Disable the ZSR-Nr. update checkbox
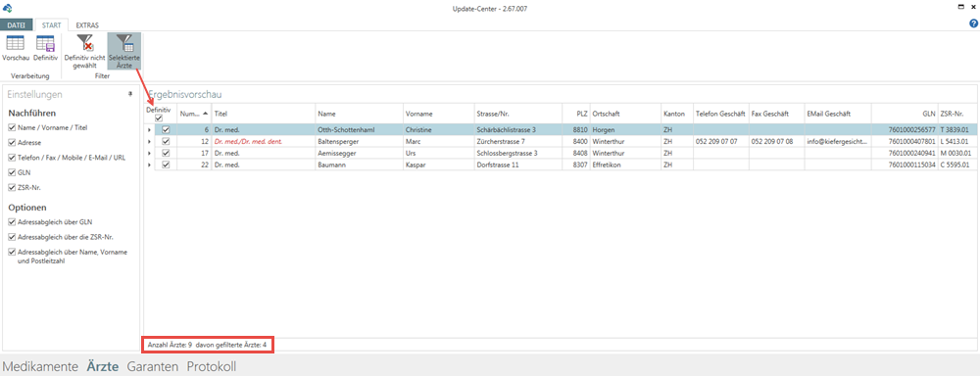The image size is (980, 376). [x=12, y=187]
